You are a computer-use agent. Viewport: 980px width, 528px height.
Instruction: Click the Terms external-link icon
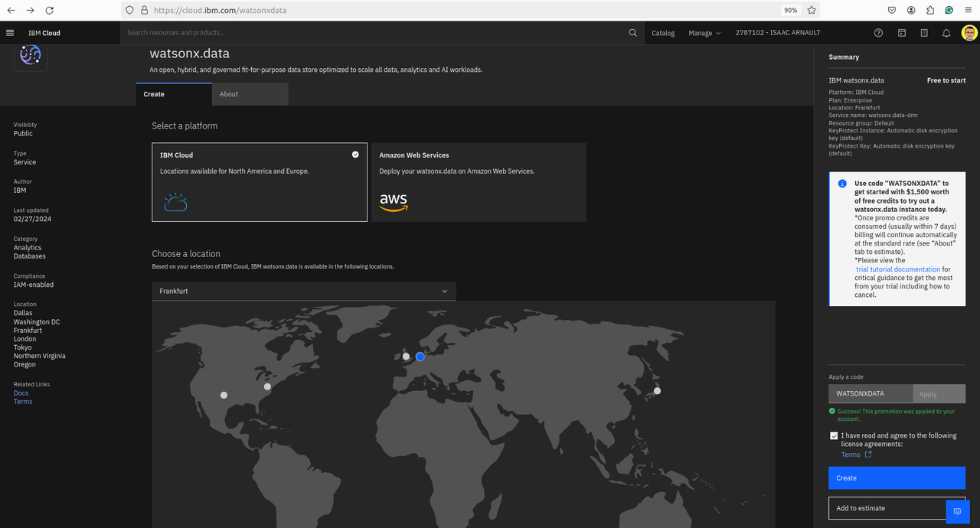pyautogui.click(x=868, y=455)
